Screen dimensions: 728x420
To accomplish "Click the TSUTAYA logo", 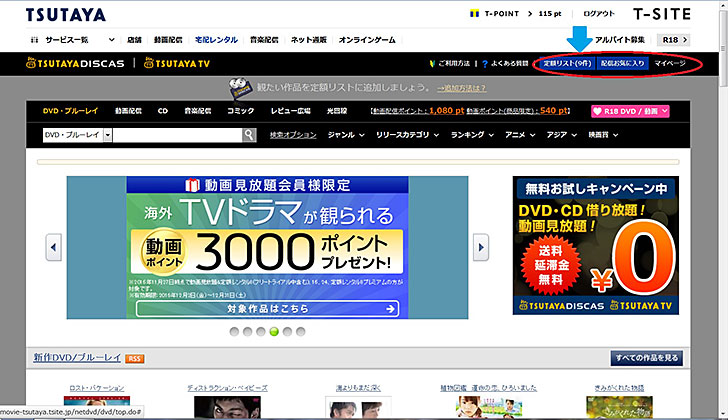I will coord(65,15).
